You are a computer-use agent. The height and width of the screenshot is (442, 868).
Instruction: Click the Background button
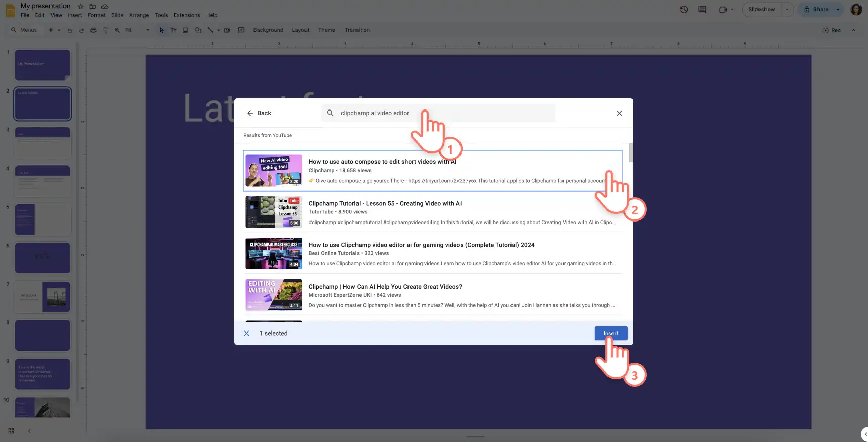[x=268, y=30]
